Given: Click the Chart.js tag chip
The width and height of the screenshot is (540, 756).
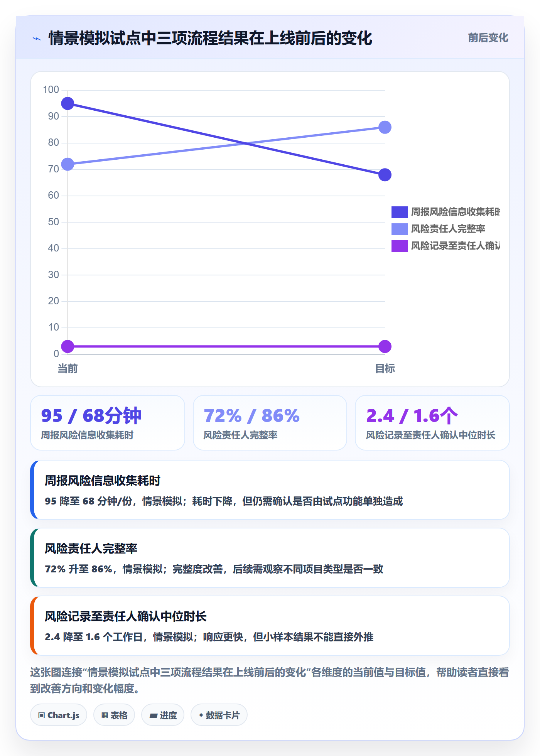Looking at the screenshot, I should click(59, 715).
